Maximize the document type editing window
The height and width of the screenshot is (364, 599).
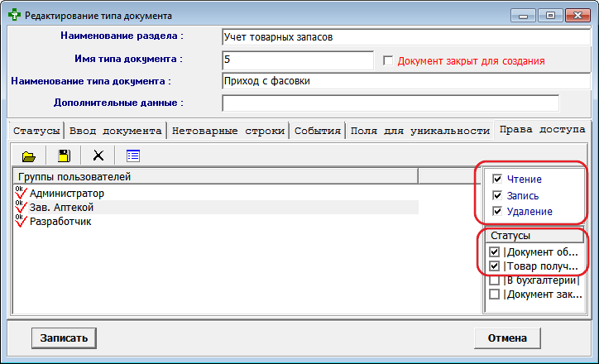point(550,16)
